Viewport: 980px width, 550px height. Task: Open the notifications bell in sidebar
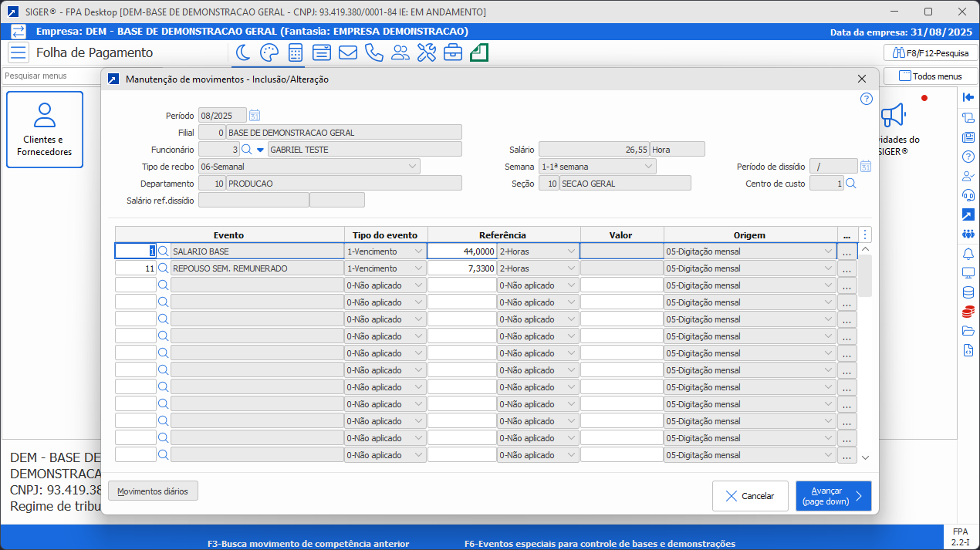pos(968,254)
